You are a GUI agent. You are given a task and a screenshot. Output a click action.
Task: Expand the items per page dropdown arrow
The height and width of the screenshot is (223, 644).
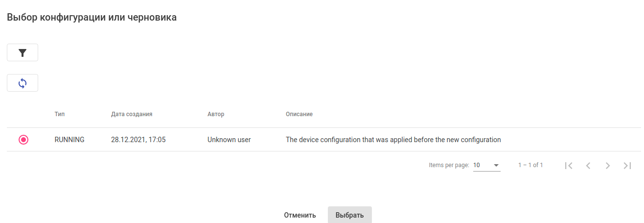tap(496, 166)
